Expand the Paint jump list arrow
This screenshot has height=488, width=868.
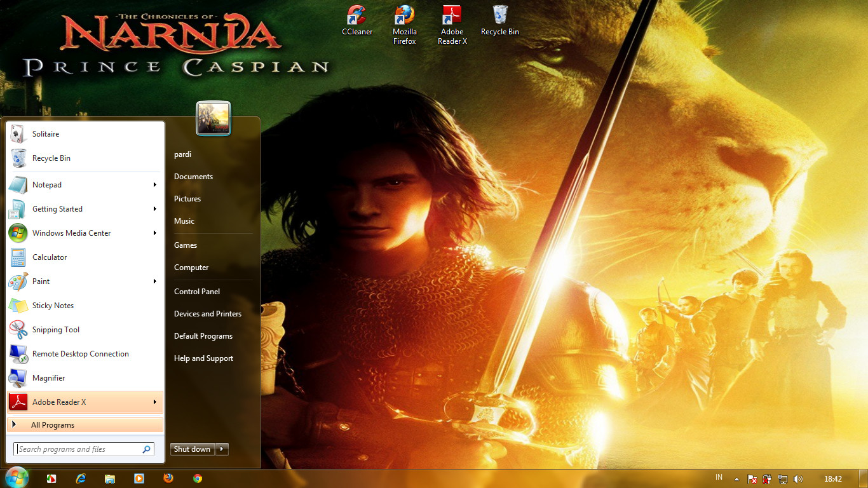click(154, 281)
